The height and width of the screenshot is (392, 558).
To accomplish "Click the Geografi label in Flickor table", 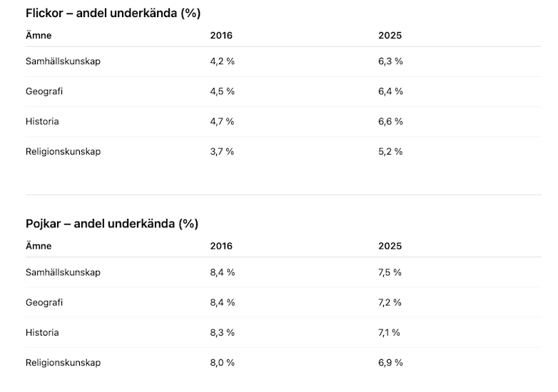I will click(x=44, y=91).
